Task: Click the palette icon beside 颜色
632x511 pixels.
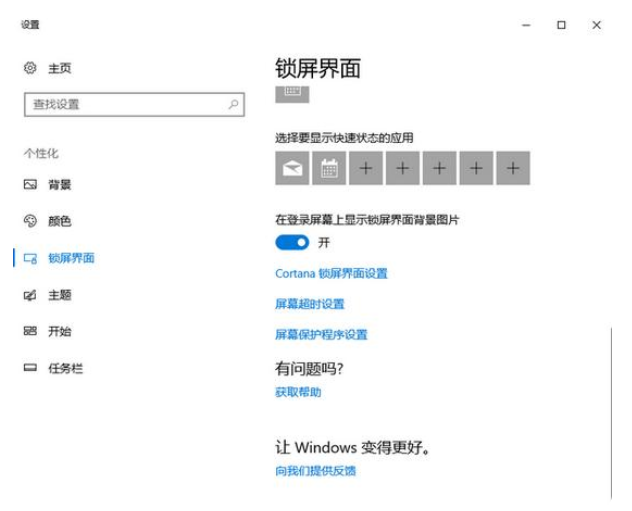Action: [30, 221]
